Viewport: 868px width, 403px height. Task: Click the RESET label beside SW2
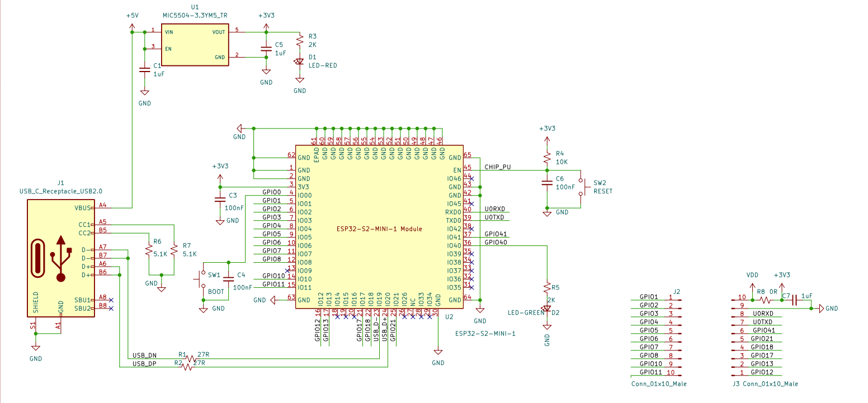point(603,191)
